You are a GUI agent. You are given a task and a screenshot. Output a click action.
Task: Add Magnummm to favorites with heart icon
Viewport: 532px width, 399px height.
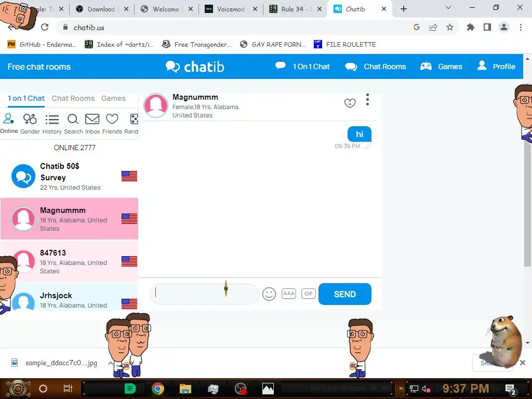point(350,103)
